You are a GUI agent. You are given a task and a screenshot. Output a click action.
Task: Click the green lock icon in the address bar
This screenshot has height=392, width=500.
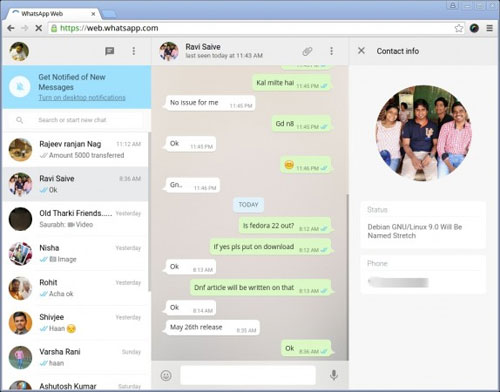pos(54,28)
